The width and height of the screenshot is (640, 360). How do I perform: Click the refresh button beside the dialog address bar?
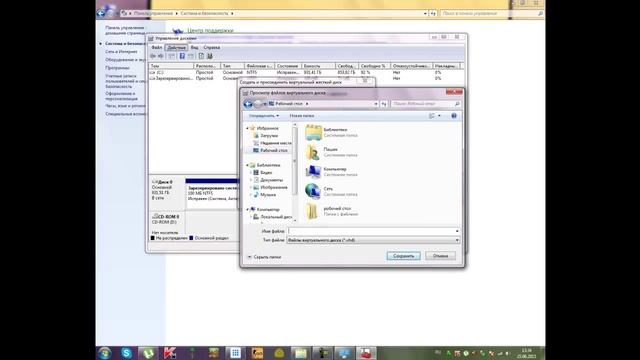click(x=384, y=104)
